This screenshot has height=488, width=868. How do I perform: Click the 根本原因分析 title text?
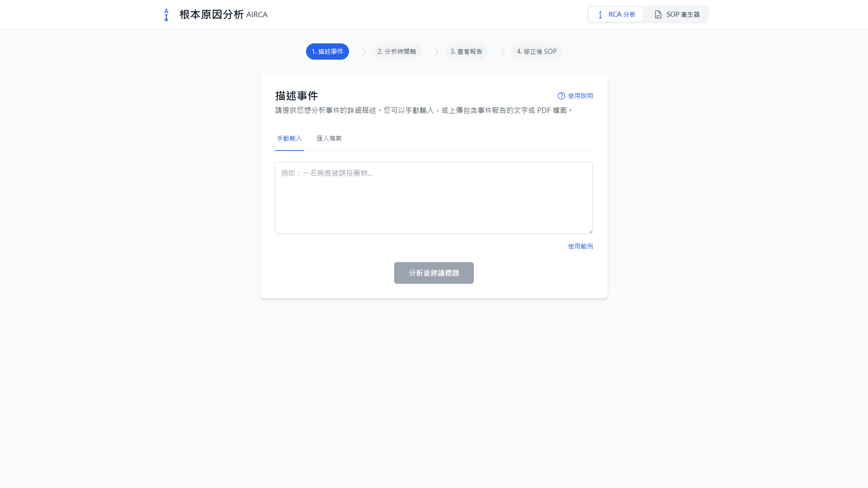coord(211,14)
